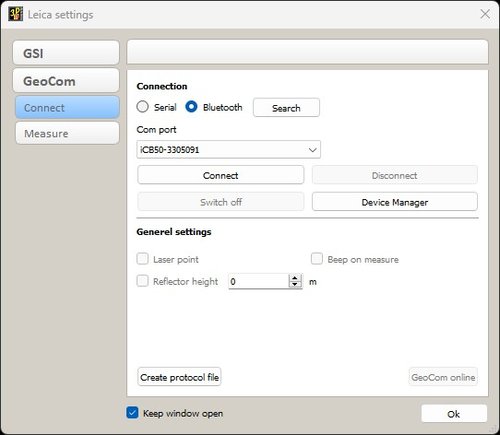Switch to the GSI tab
500x435 pixels.
coord(66,53)
